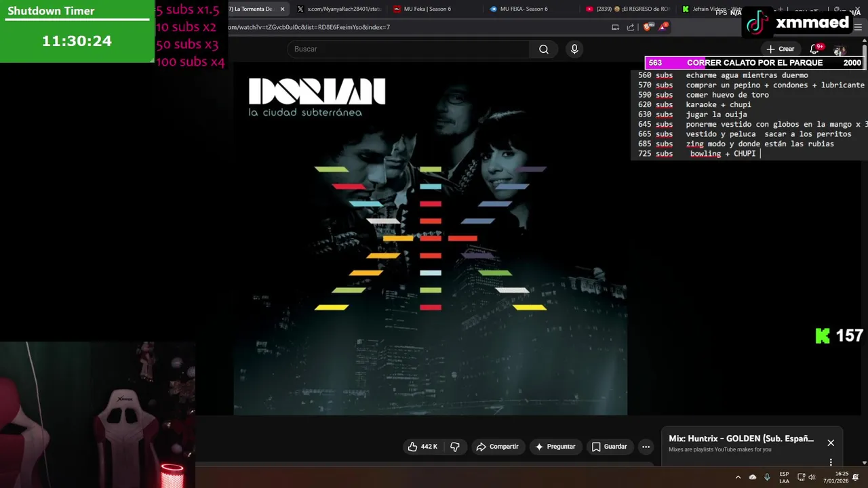The height and width of the screenshot is (488, 868).
Task: Click the Kick logo beside 157
Action: (823, 335)
